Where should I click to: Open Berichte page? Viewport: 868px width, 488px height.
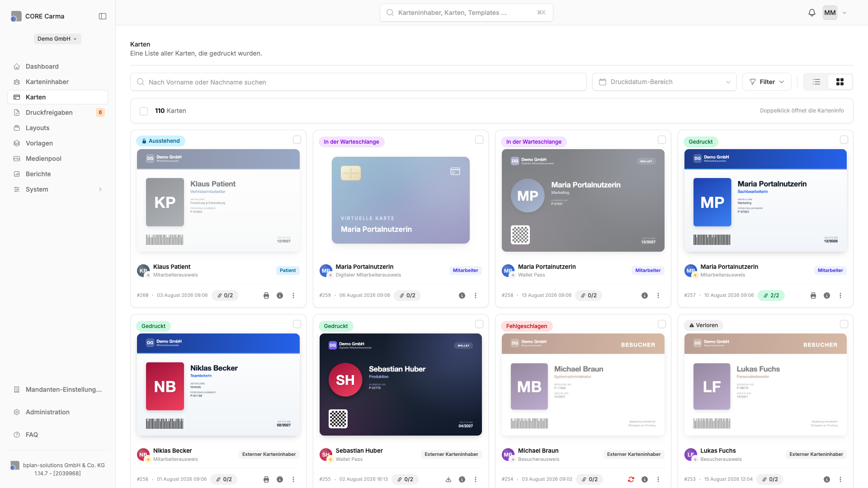pyautogui.click(x=57, y=174)
